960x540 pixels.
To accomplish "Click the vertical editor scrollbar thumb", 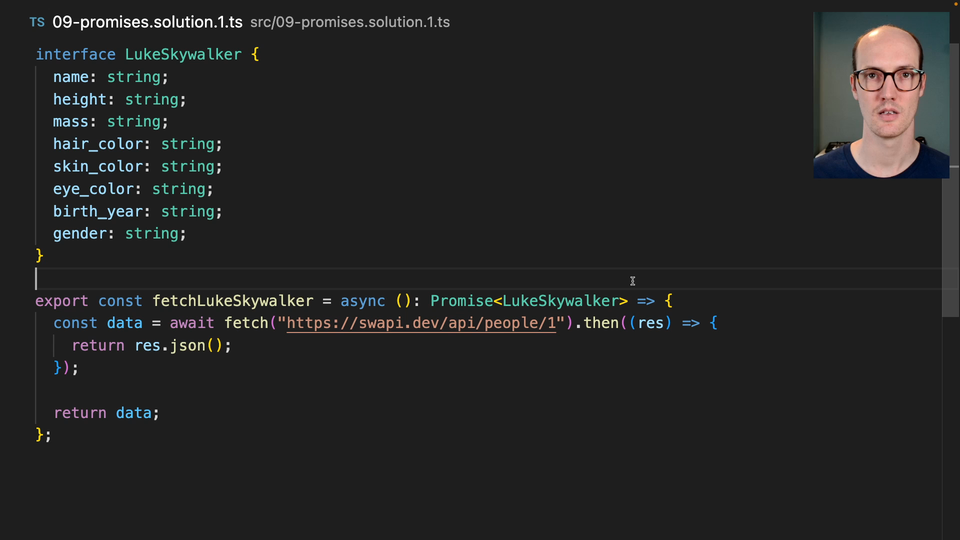I will pos(950,250).
